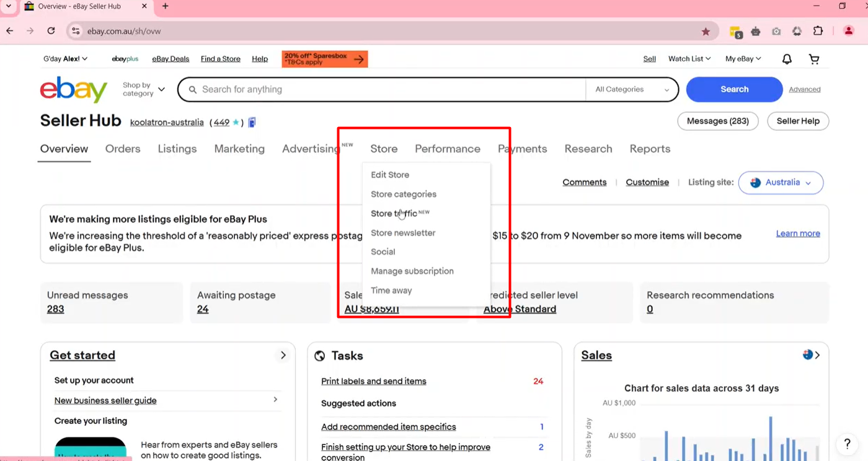Change listing site from Australia

pos(781,183)
